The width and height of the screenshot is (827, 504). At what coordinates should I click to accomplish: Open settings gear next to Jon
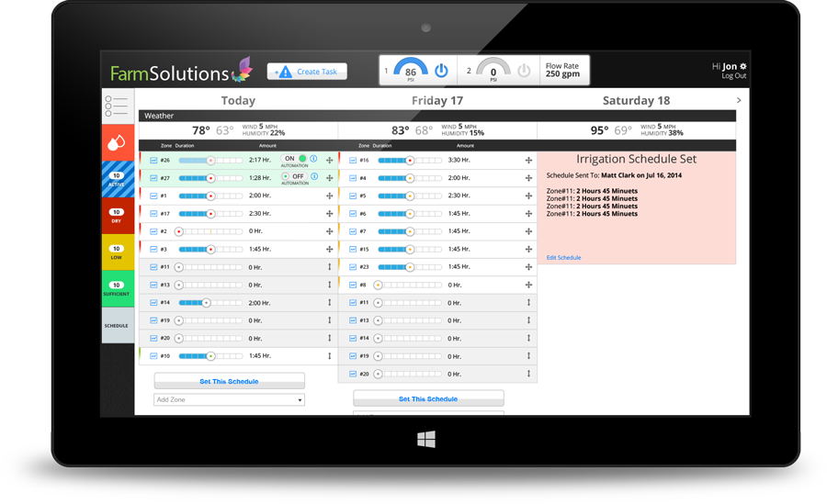tap(743, 66)
